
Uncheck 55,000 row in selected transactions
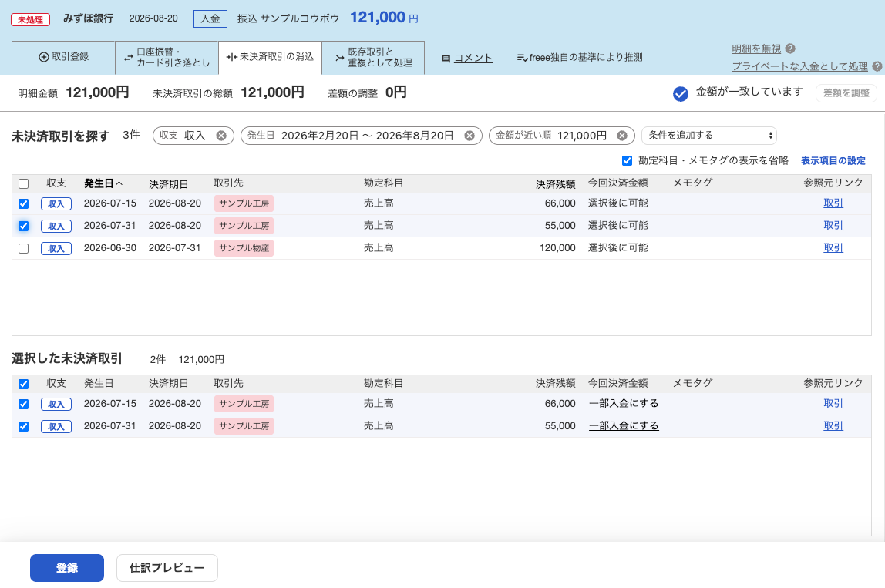23,427
